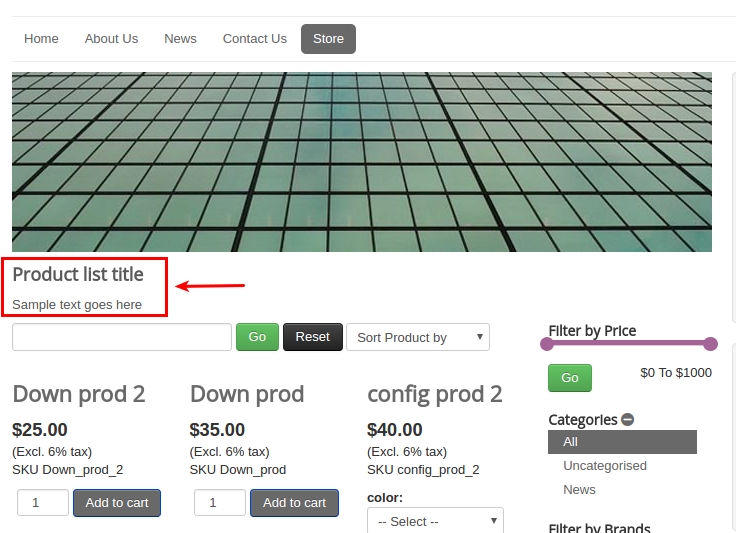Open the Sort Product by dropdown

(x=417, y=337)
